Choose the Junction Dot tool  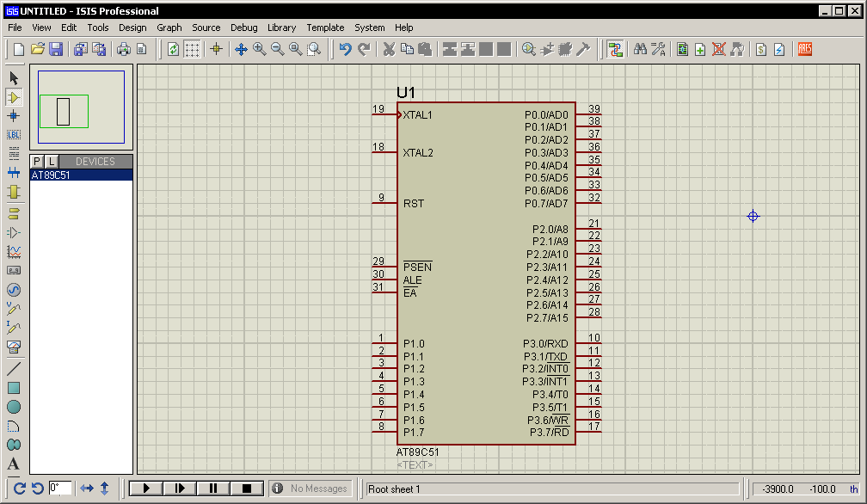(14, 116)
